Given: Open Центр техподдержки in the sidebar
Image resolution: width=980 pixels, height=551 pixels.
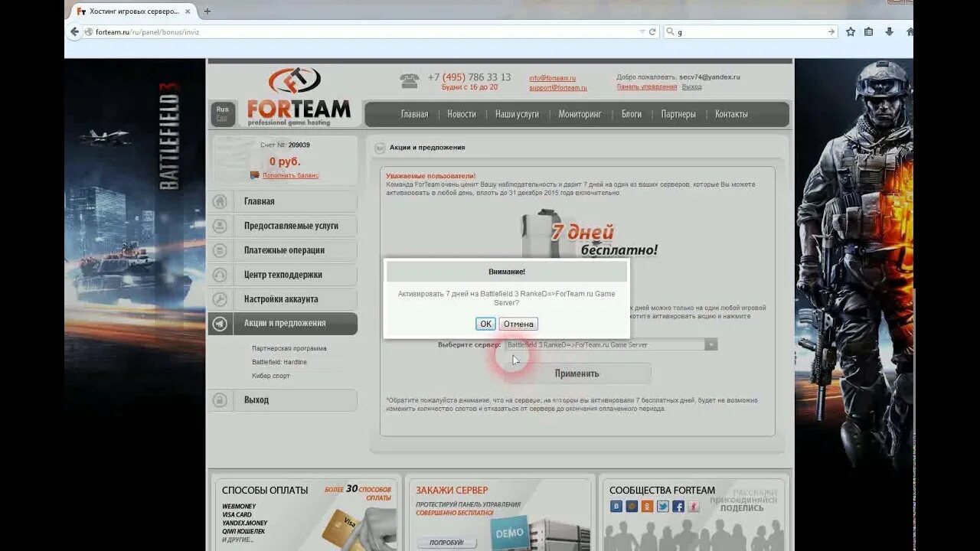Looking at the screenshot, I should pos(283,275).
